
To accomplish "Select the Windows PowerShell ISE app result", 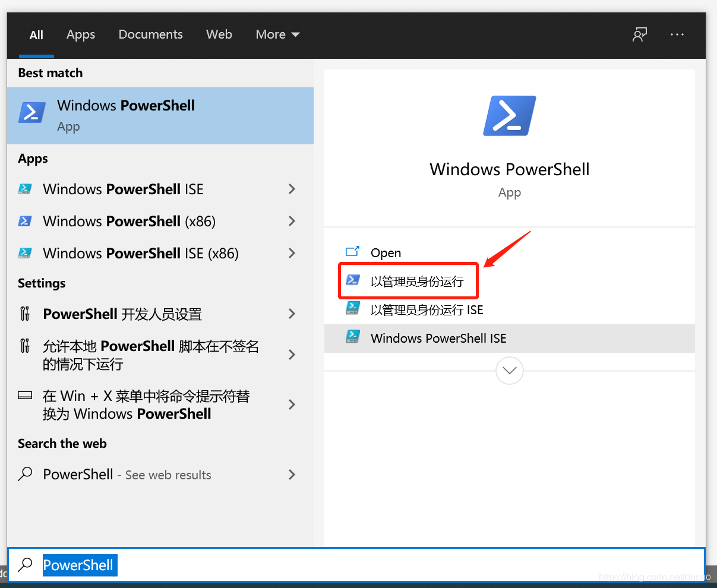I will (160, 189).
